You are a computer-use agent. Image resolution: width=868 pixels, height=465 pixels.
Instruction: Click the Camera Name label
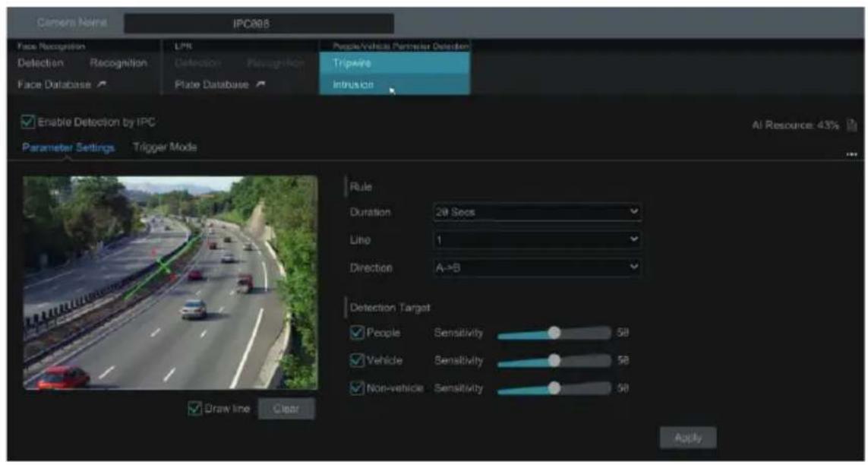(72, 24)
